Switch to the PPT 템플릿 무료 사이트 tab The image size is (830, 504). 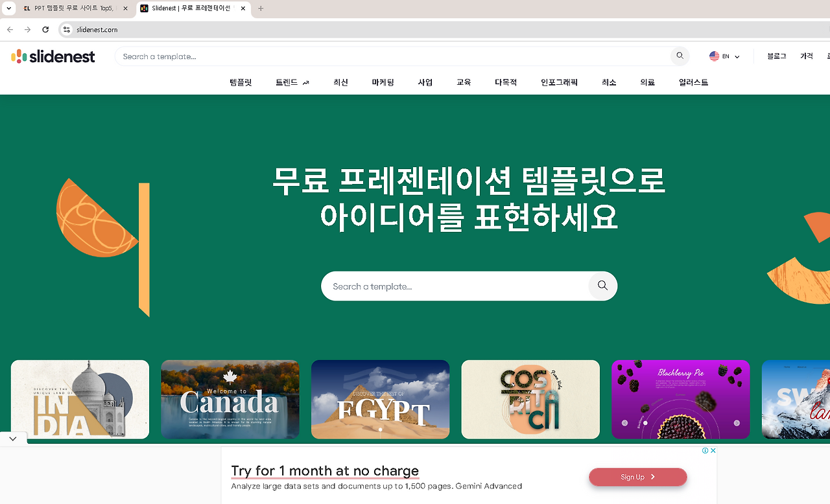[71, 8]
